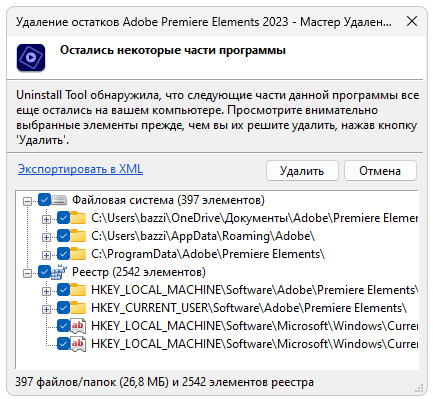This screenshot has width=433, height=399.
Task: Click the Отмена button
Action: tap(380, 171)
